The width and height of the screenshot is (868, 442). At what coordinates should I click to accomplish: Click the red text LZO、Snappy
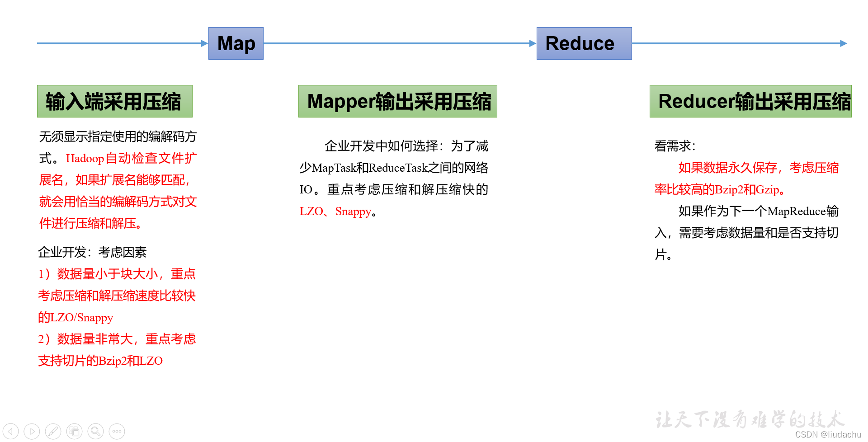pyautogui.click(x=335, y=211)
